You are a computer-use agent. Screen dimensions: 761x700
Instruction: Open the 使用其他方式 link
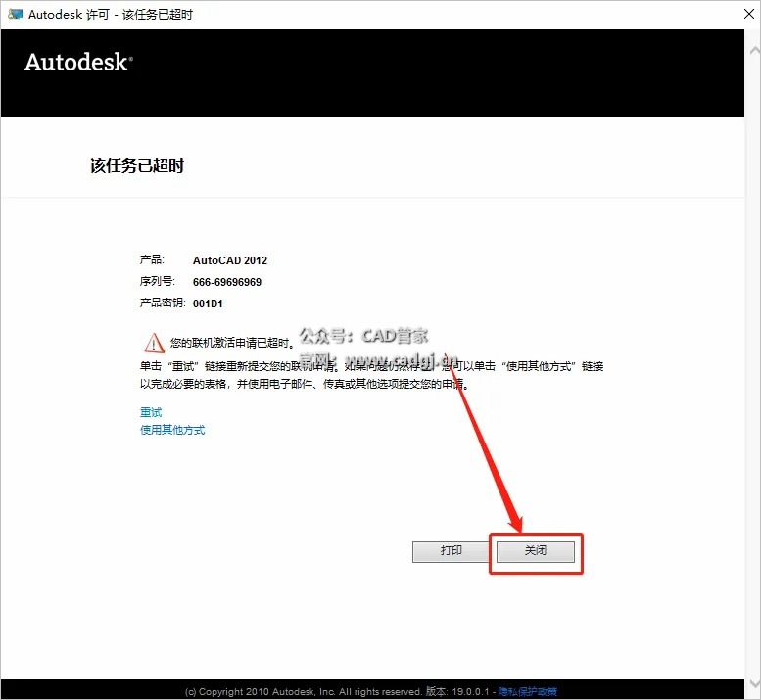172,430
